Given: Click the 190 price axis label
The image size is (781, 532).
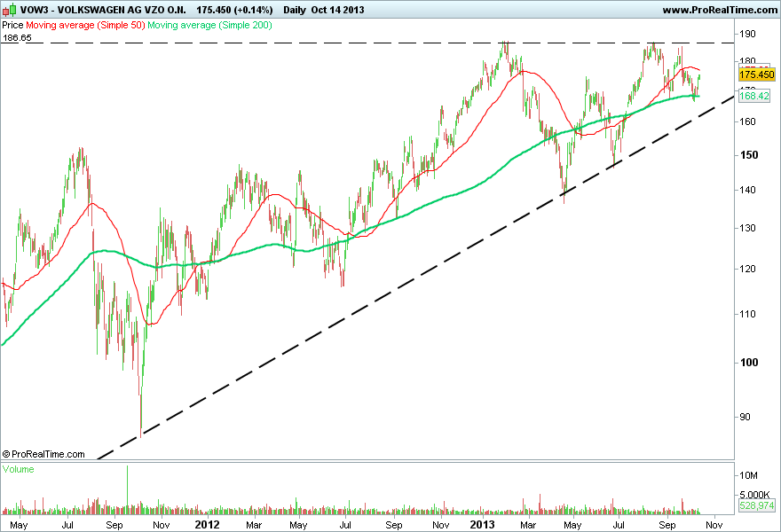Looking at the screenshot, I should point(747,34).
